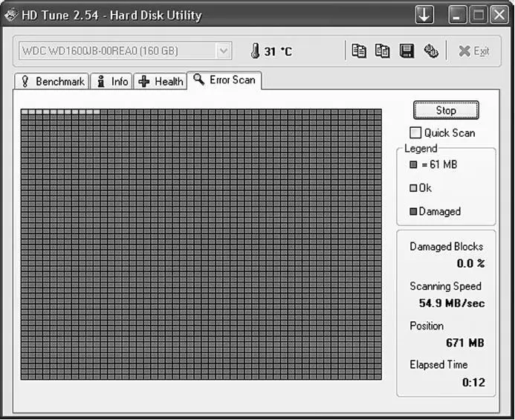Click the Exit button with X icon
515x420 pixels.
tap(473, 51)
